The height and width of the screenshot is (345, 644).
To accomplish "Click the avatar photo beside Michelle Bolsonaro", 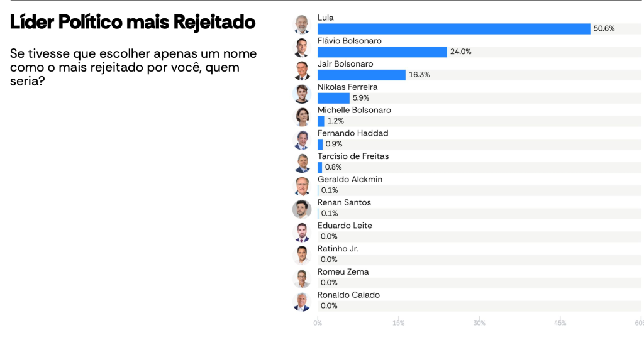I will tap(303, 117).
